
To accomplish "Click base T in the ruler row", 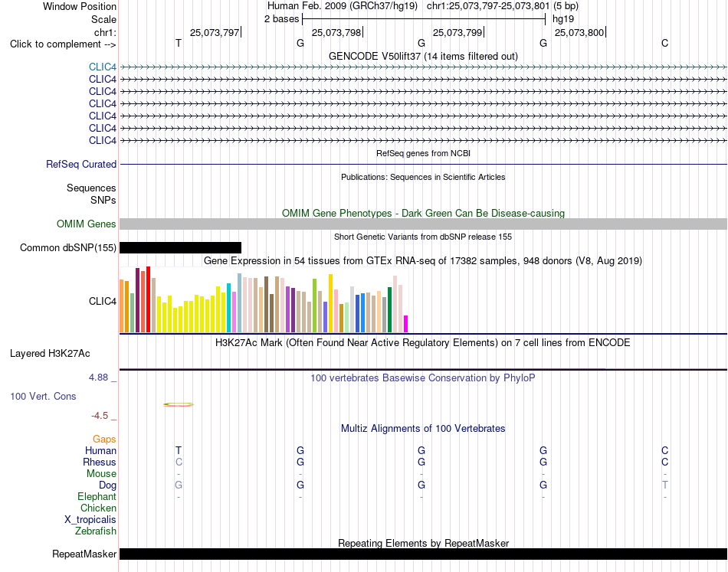I will (x=179, y=43).
